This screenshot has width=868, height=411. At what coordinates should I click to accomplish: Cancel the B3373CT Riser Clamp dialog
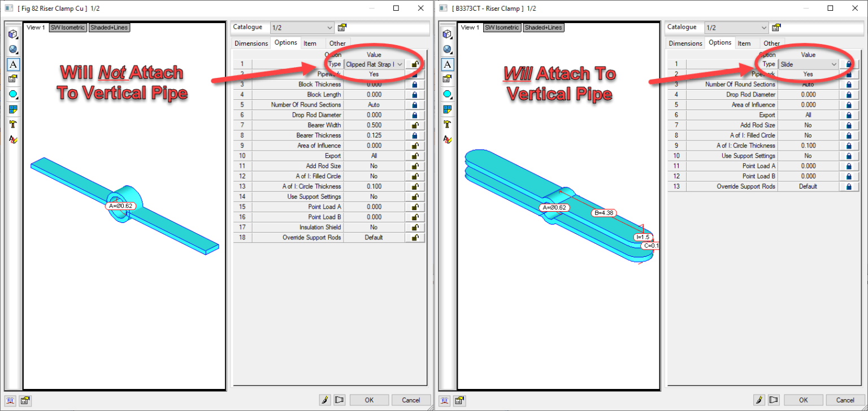(x=845, y=400)
